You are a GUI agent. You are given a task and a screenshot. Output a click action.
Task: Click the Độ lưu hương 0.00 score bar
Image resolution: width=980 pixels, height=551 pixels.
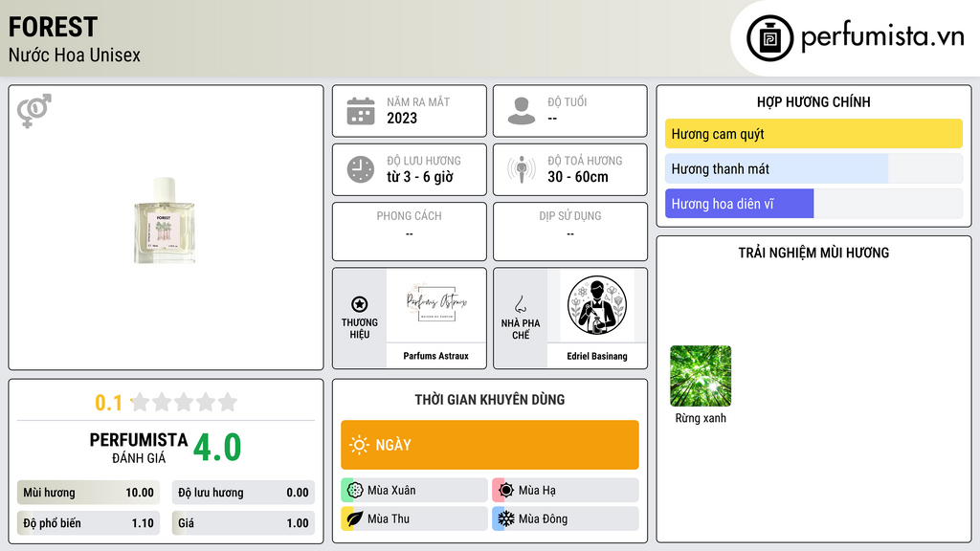coord(243,493)
